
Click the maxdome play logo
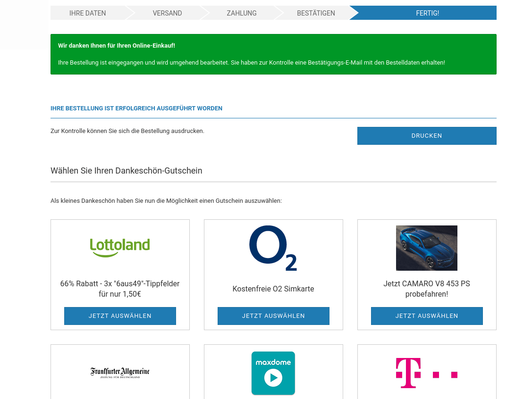click(273, 373)
